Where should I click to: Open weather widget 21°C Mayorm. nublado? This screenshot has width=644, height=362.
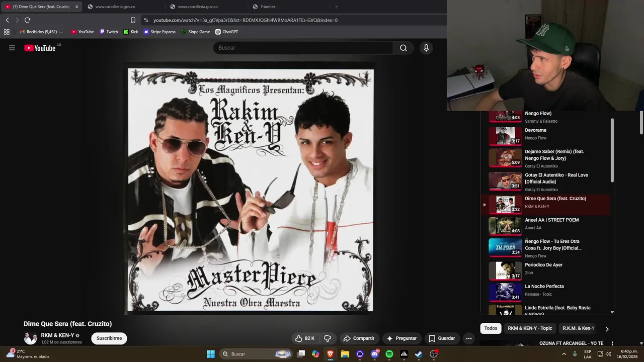tap(27, 354)
